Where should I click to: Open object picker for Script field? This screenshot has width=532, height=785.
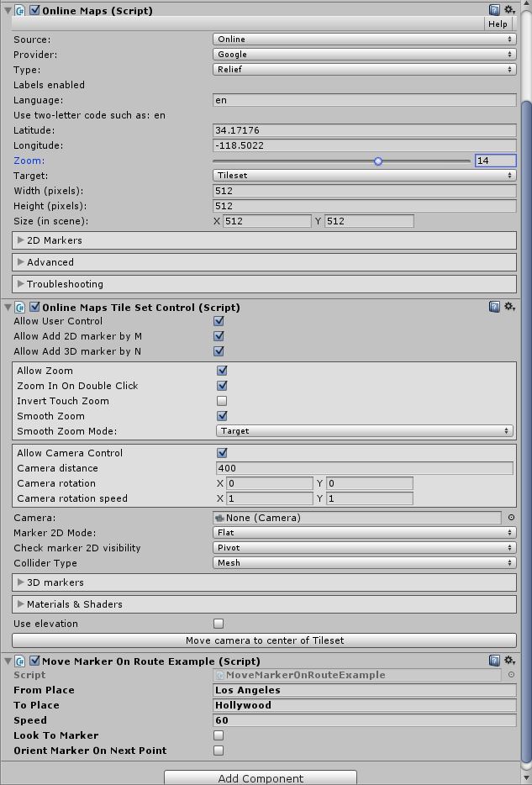click(x=511, y=675)
